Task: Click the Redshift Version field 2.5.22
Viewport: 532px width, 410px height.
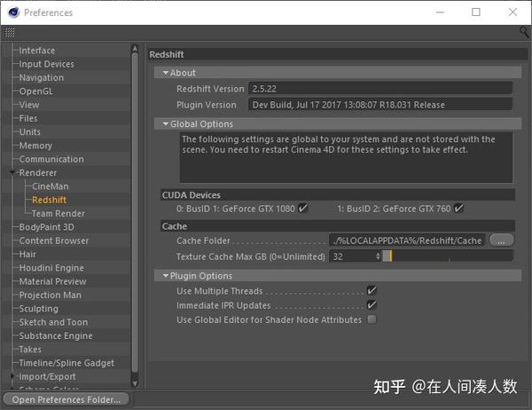Action: point(380,89)
